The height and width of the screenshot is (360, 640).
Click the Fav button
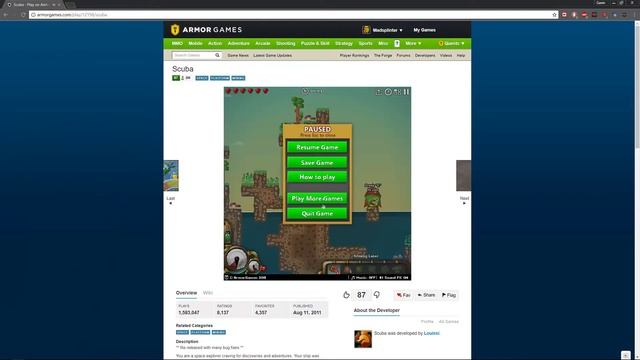403,295
